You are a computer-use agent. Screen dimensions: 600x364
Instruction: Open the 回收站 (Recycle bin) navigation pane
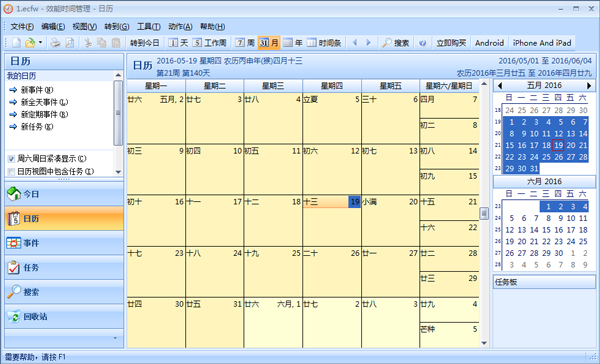coord(64,317)
